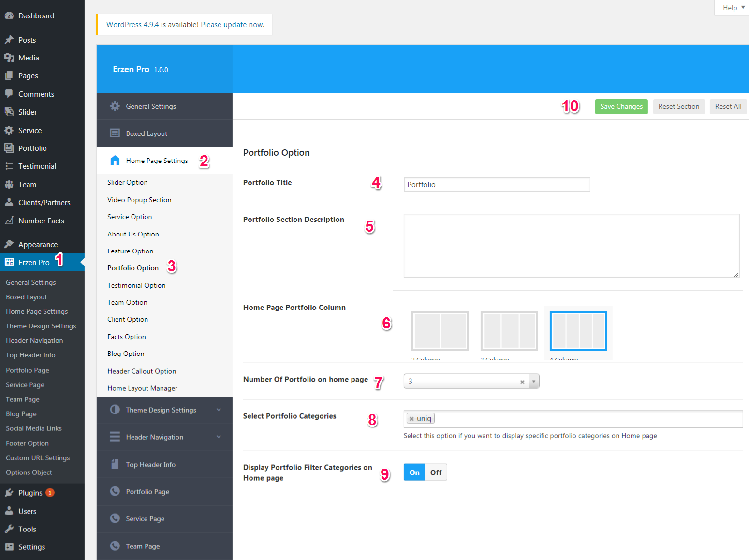Click the Pages icon in sidebar

tap(9, 75)
